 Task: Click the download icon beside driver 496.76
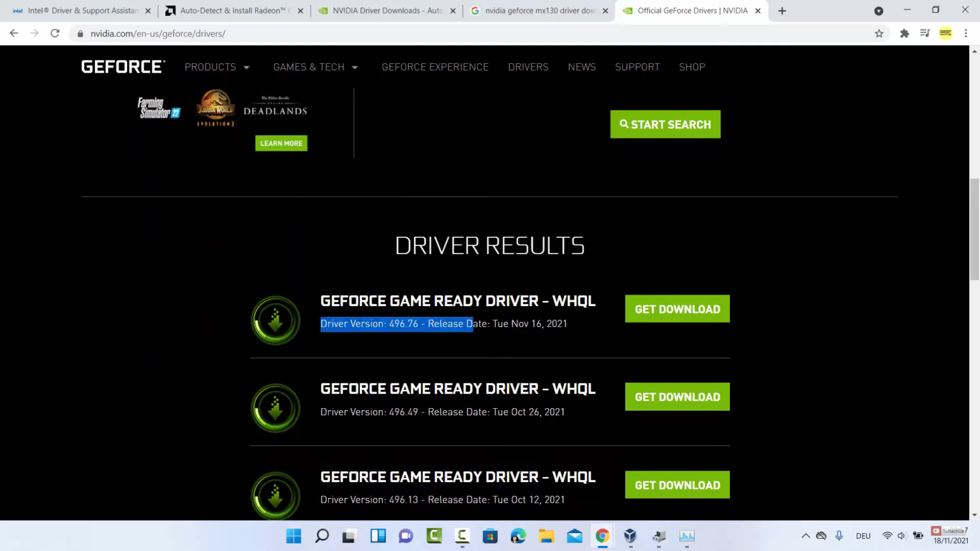(276, 320)
